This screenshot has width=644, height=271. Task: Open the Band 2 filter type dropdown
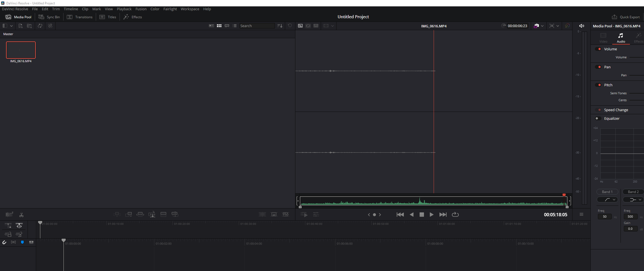pos(633,200)
